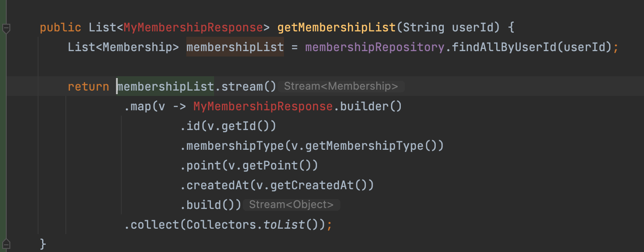Click the membershipType builder call
Screen dimensions: 644x252
235,146
